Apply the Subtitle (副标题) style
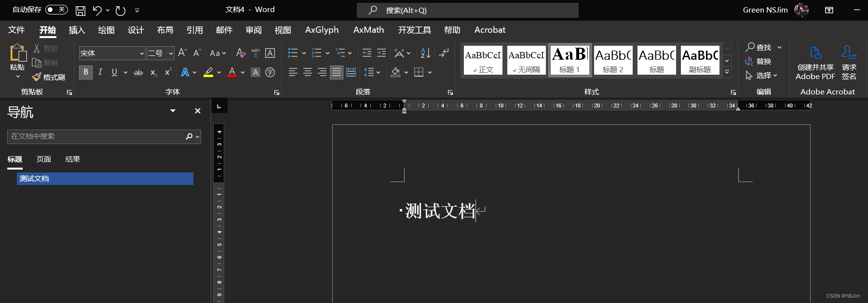This screenshot has width=868, height=303. point(700,60)
